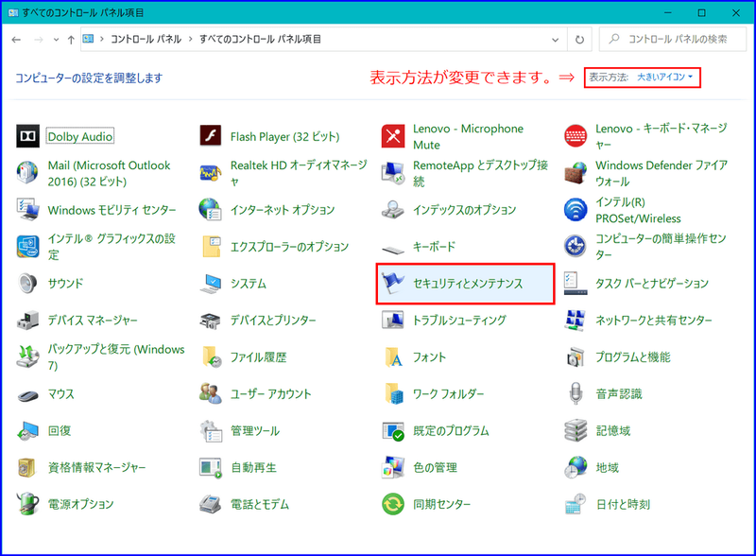Open the デバイスとプリンター icon

tap(211, 320)
